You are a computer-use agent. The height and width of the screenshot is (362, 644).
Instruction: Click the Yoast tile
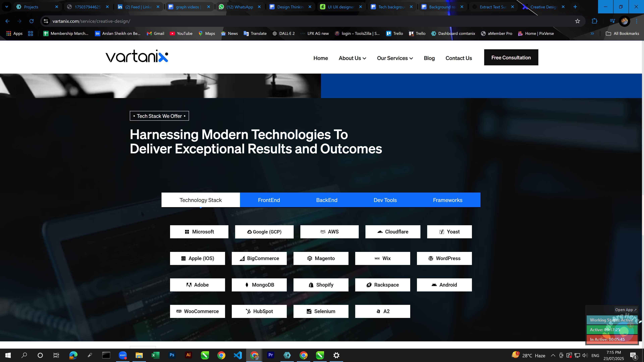point(449,232)
